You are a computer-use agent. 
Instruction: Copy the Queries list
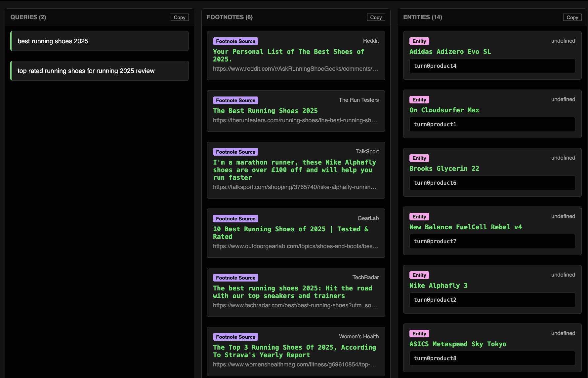click(180, 18)
